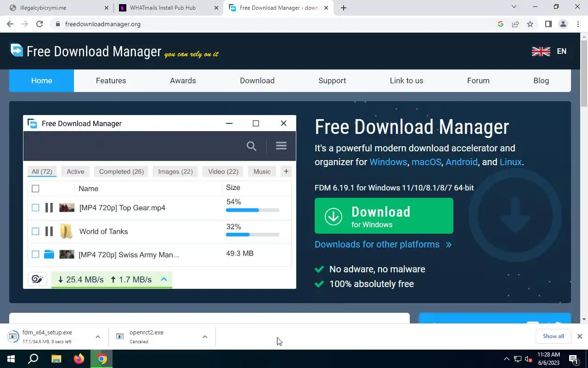The width and height of the screenshot is (588, 368).
Task: Toggle the select-all checkbox in Name header
Action: click(35, 188)
